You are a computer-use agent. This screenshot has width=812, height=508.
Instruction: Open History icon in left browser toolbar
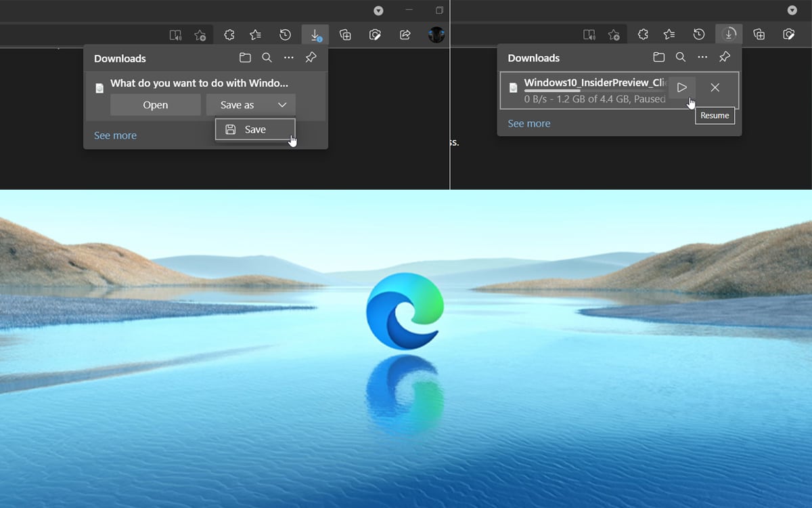point(286,35)
